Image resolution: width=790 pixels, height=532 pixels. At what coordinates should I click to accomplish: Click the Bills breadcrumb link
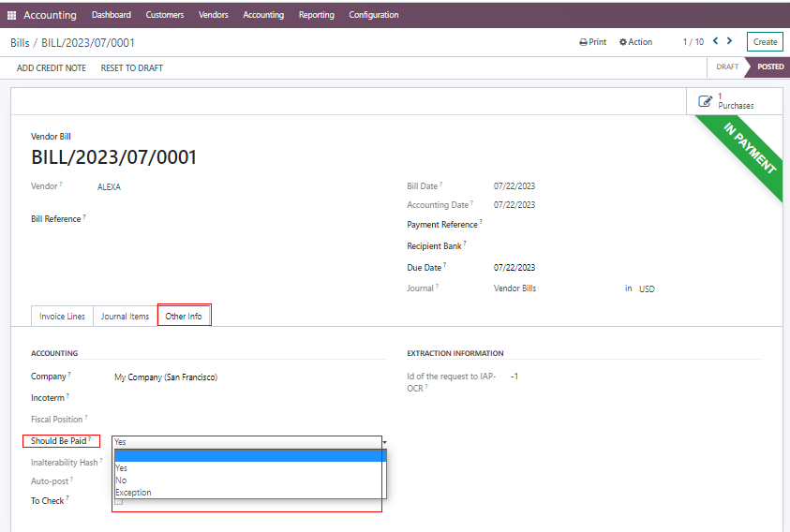coord(20,43)
